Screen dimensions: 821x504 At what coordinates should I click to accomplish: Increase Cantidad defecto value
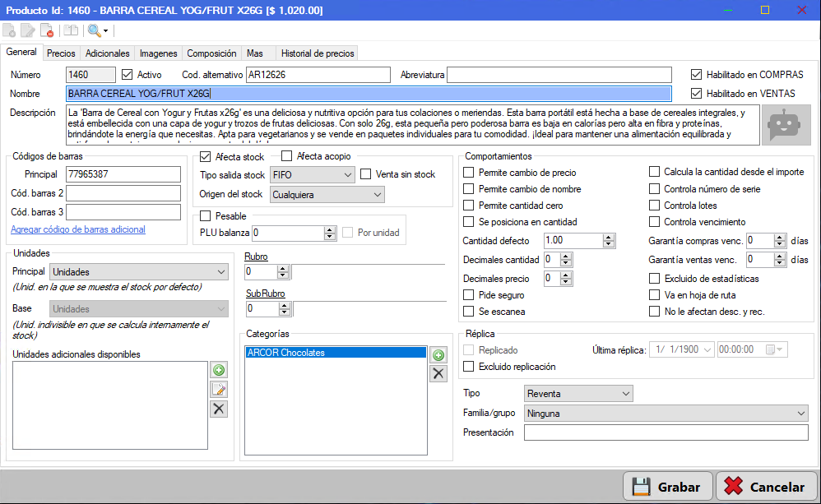coord(608,238)
